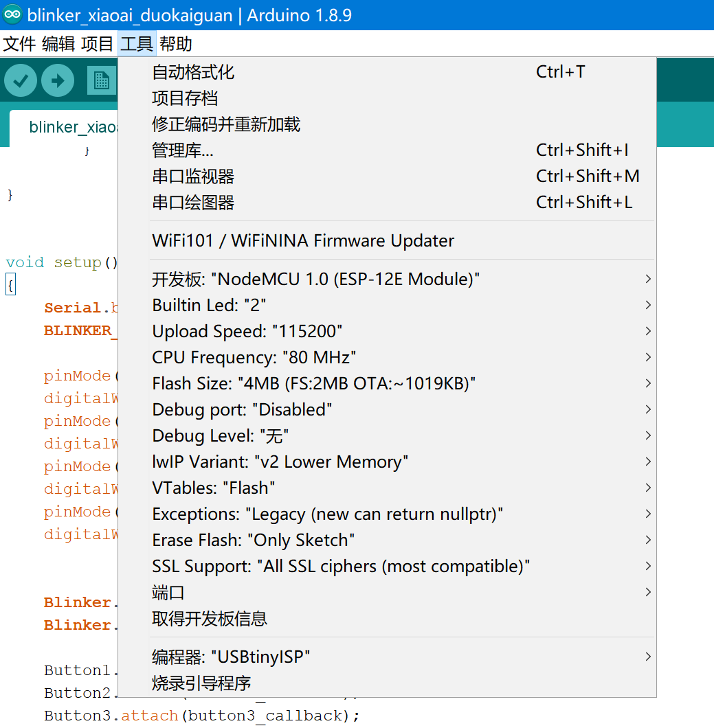Launch WiFi101 / WiFiNINA Firmware Updater
This screenshot has height=728, width=714.
pyautogui.click(x=387, y=240)
